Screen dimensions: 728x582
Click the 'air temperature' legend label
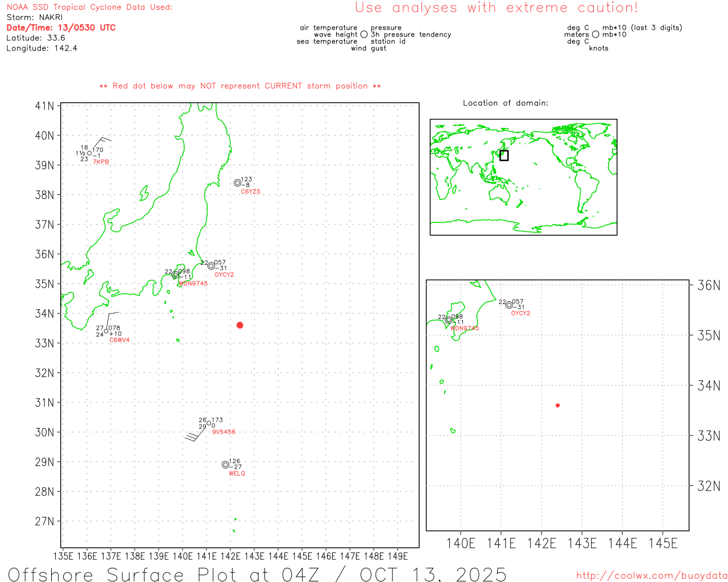tap(329, 28)
